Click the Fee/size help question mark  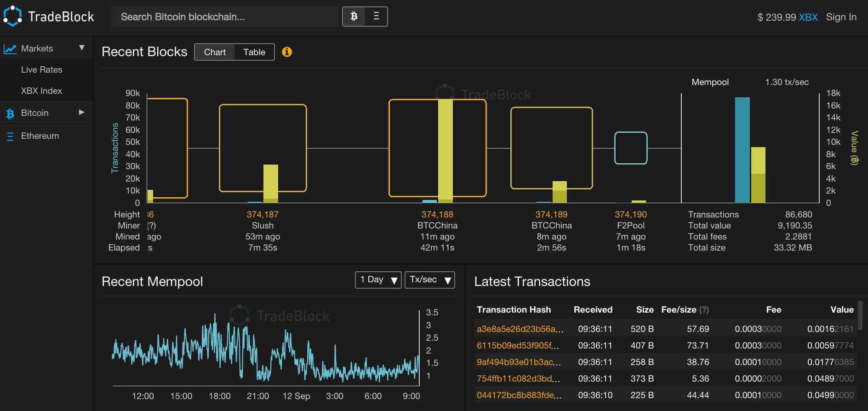tap(704, 310)
